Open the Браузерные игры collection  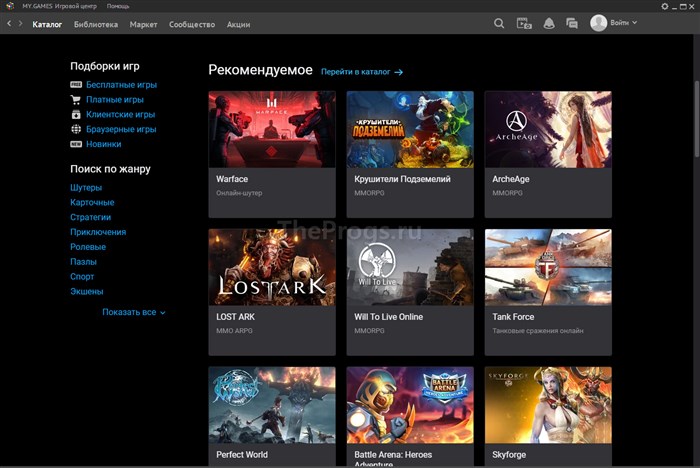121,129
